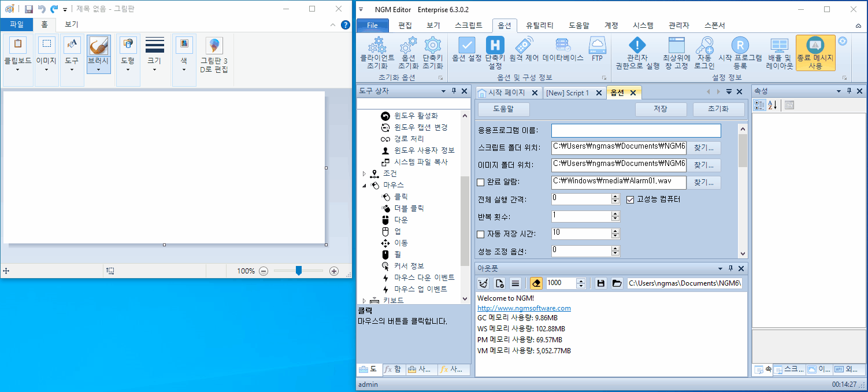Open 색 dropdown in 그림판
868x392 pixels.
184,60
